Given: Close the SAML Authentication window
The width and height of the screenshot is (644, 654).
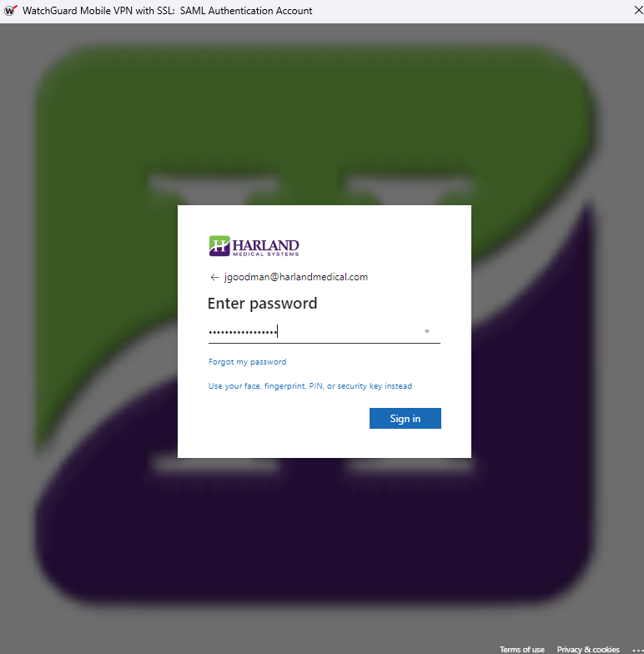Looking at the screenshot, I should [x=638, y=10].
